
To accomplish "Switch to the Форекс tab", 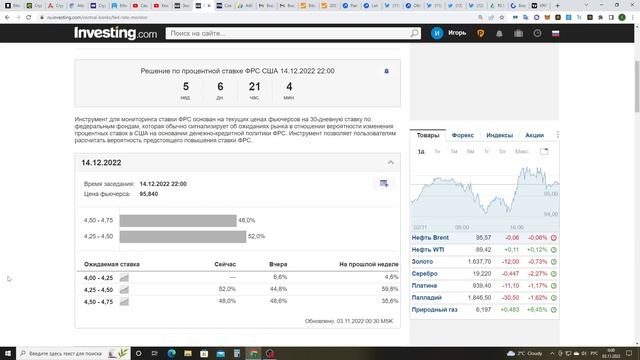I will 463,135.
